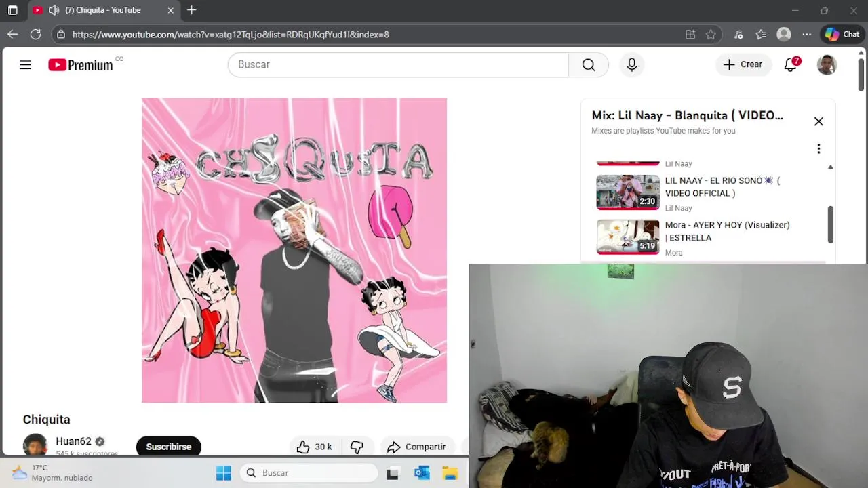This screenshot has height=488, width=868.
Task: Open the Crear upload menu
Action: [x=743, y=64]
